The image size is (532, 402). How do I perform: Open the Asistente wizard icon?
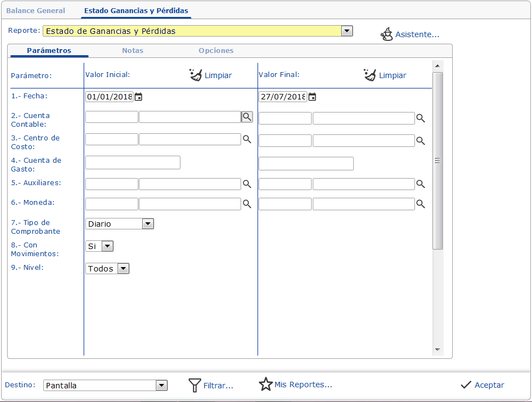[x=387, y=34]
